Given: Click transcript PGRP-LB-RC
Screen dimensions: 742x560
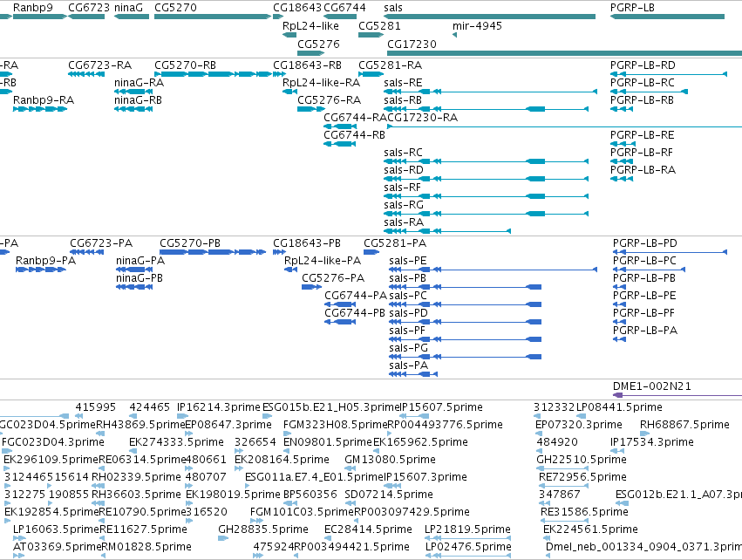Looking at the screenshot, I should (649, 92).
